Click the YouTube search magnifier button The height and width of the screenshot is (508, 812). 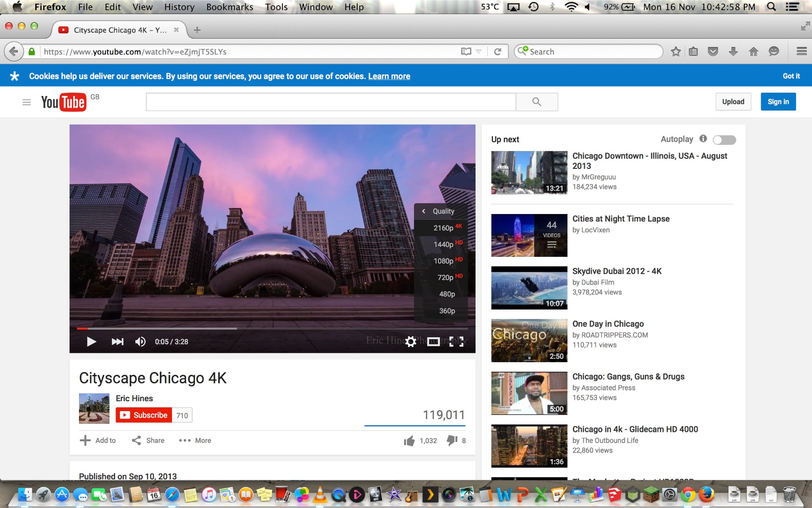[537, 102]
